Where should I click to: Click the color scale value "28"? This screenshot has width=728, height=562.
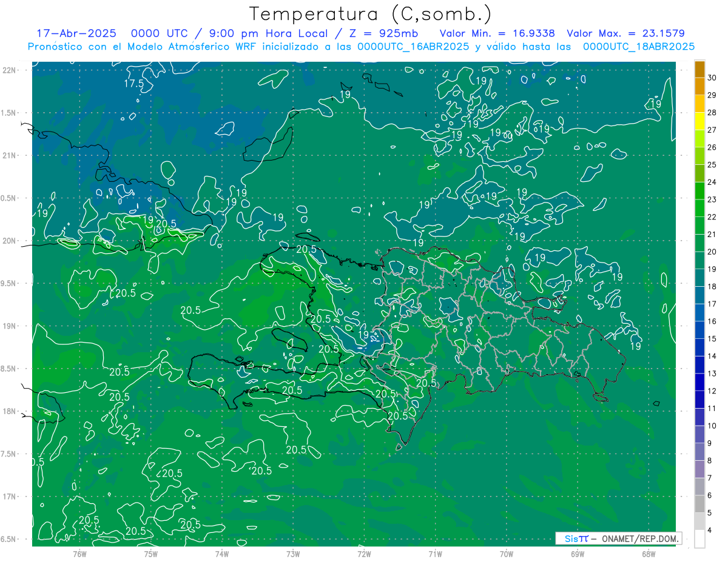[x=712, y=112]
